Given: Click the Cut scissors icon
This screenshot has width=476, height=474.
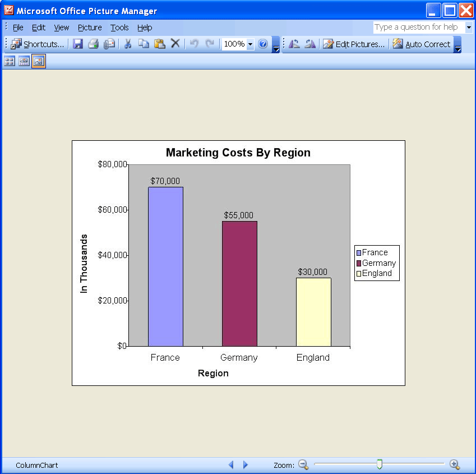Looking at the screenshot, I should [128, 44].
